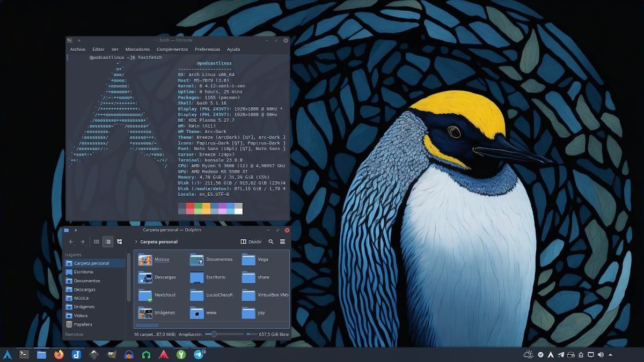
Task: Select the share folder
Action: tap(256, 277)
